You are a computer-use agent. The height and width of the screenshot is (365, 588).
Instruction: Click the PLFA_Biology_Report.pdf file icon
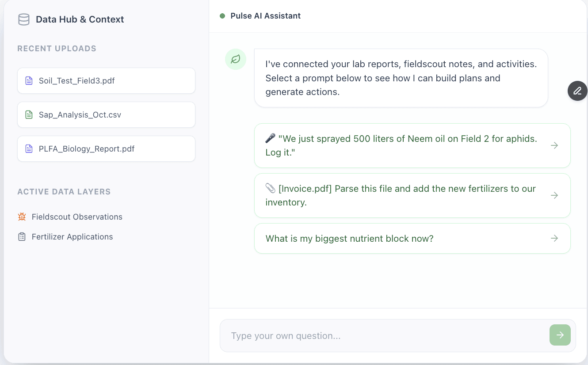point(29,149)
